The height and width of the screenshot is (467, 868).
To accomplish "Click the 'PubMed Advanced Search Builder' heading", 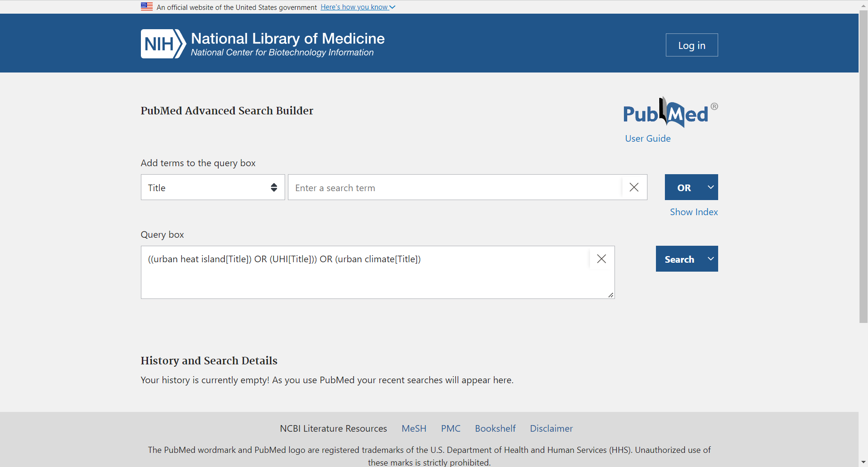I will (x=227, y=111).
